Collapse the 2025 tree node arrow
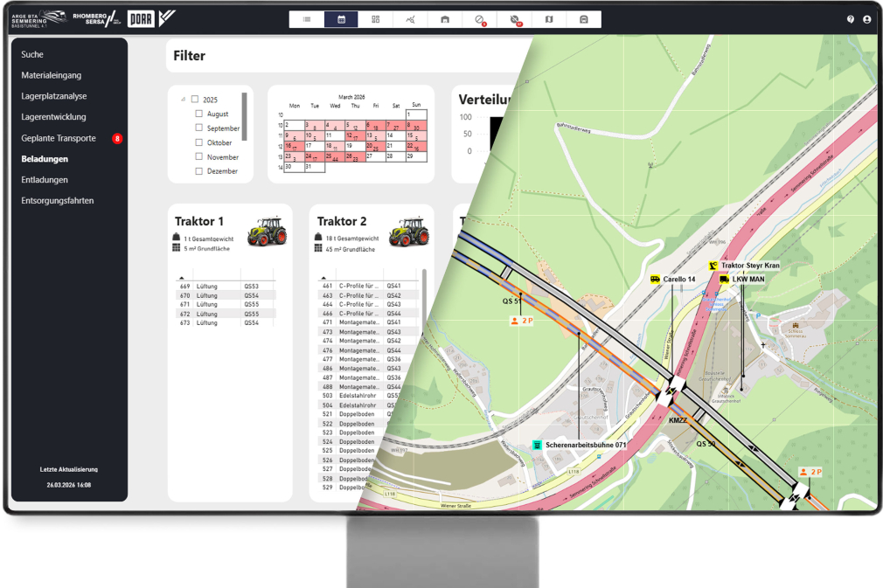 point(183,100)
